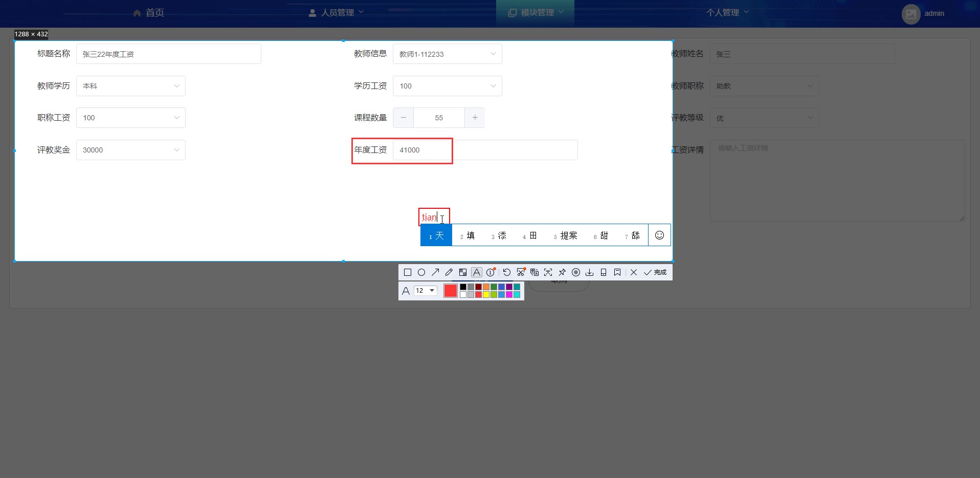Go to the 首页 menu item
This screenshot has height=478, width=980.
click(149, 13)
